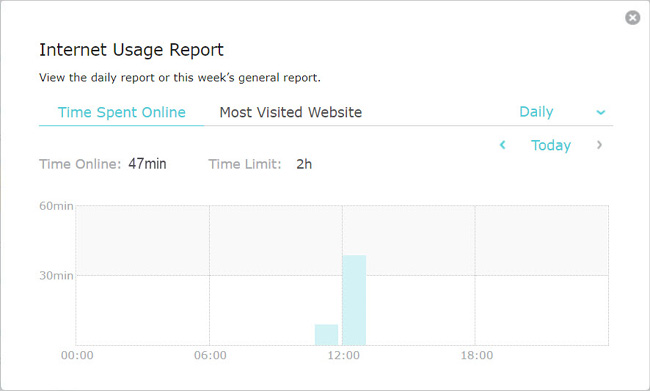Click the 06:00 axis label

pos(210,355)
